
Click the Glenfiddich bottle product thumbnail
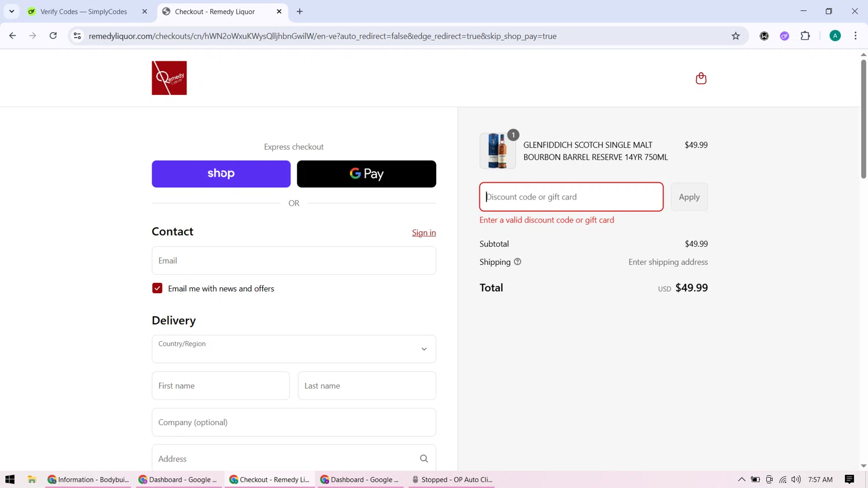(x=498, y=151)
